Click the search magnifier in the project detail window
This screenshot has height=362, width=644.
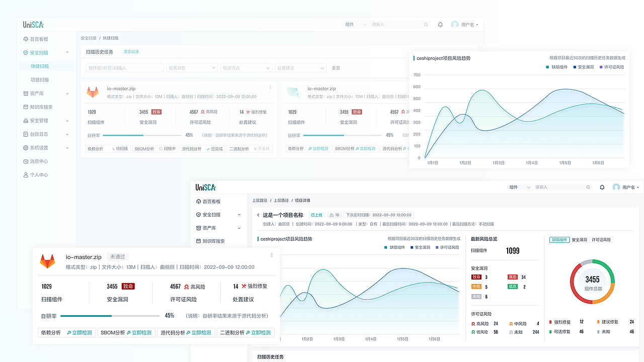(588, 187)
